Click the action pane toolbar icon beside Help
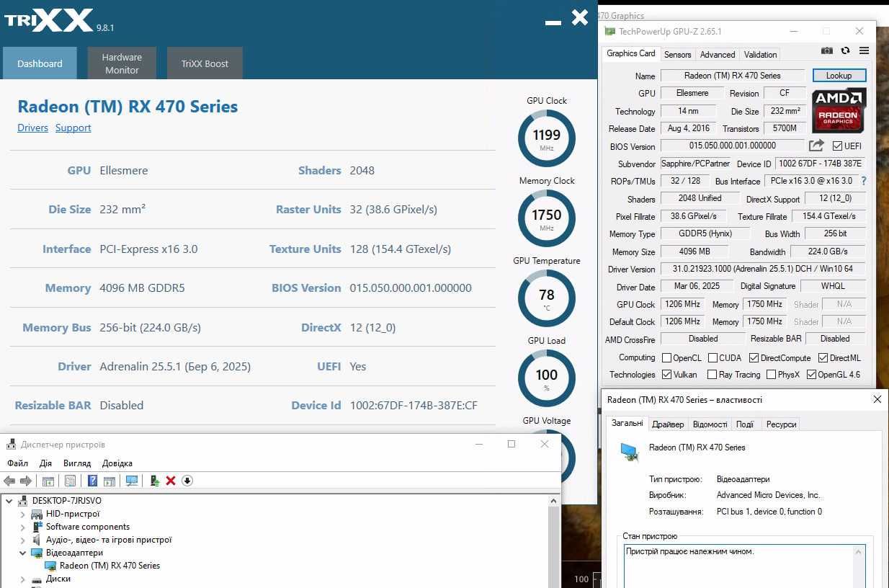This screenshot has width=889, height=588. click(110, 481)
